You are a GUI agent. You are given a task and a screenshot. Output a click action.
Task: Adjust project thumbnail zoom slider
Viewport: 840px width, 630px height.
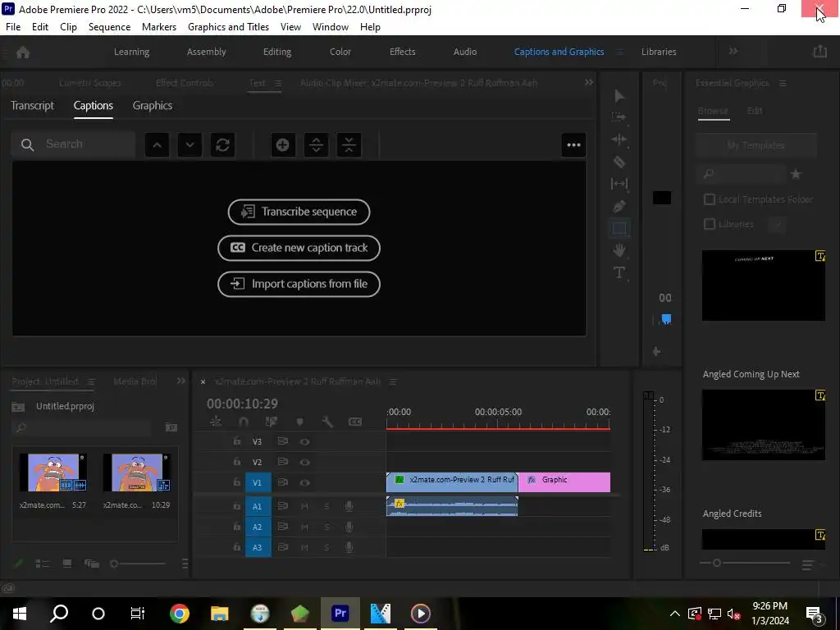(x=138, y=564)
